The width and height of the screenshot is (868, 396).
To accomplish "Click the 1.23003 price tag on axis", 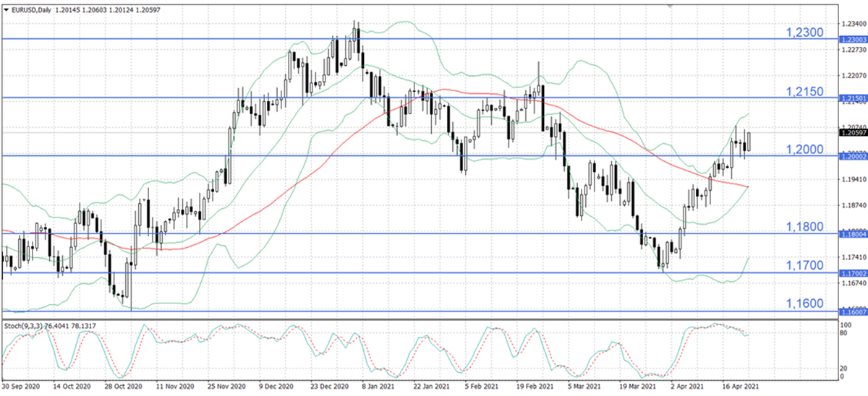I will click(852, 39).
